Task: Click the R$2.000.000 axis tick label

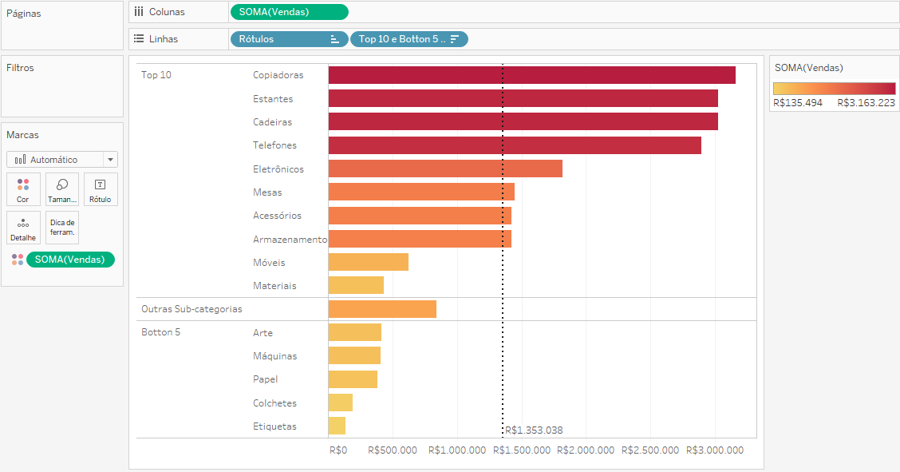Action: pos(586,450)
